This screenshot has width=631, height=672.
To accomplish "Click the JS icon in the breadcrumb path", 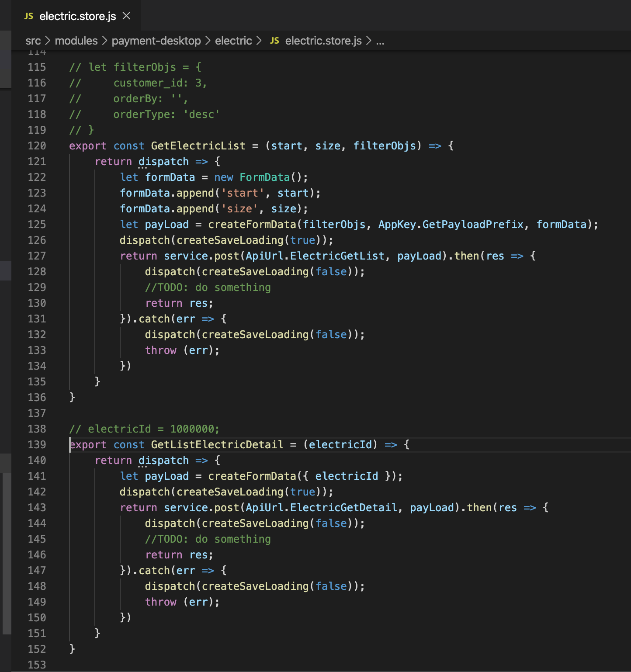I will 274,41.
